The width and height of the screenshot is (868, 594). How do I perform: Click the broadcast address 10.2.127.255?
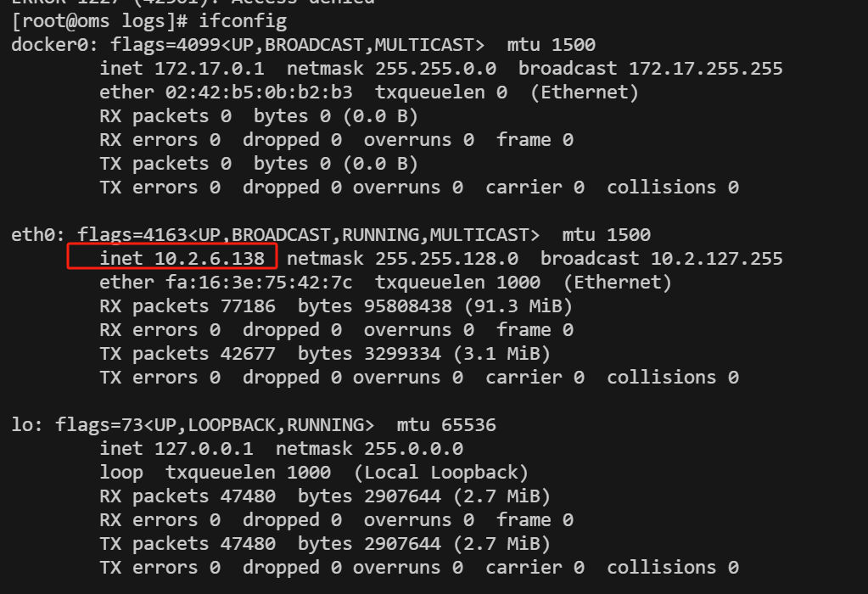[x=717, y=259]
